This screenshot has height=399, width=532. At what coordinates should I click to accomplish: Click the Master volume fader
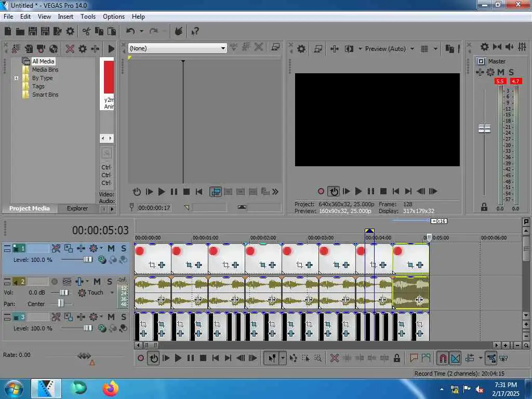click(484, 129)
